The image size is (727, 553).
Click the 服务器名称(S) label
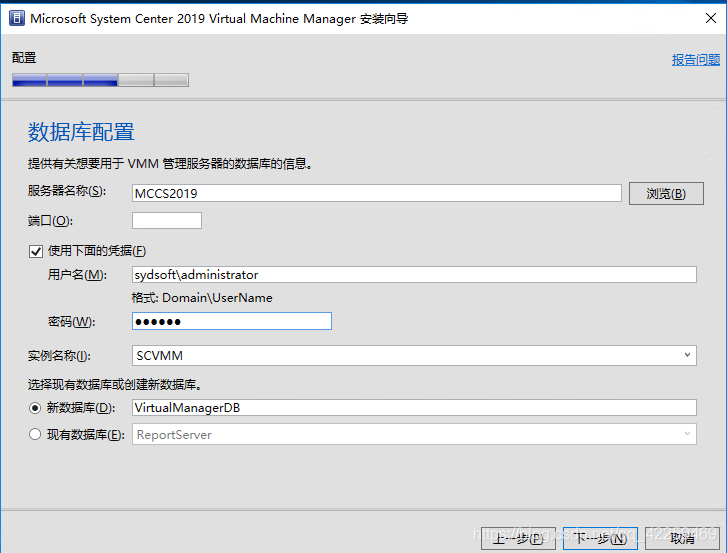[67, 191]
